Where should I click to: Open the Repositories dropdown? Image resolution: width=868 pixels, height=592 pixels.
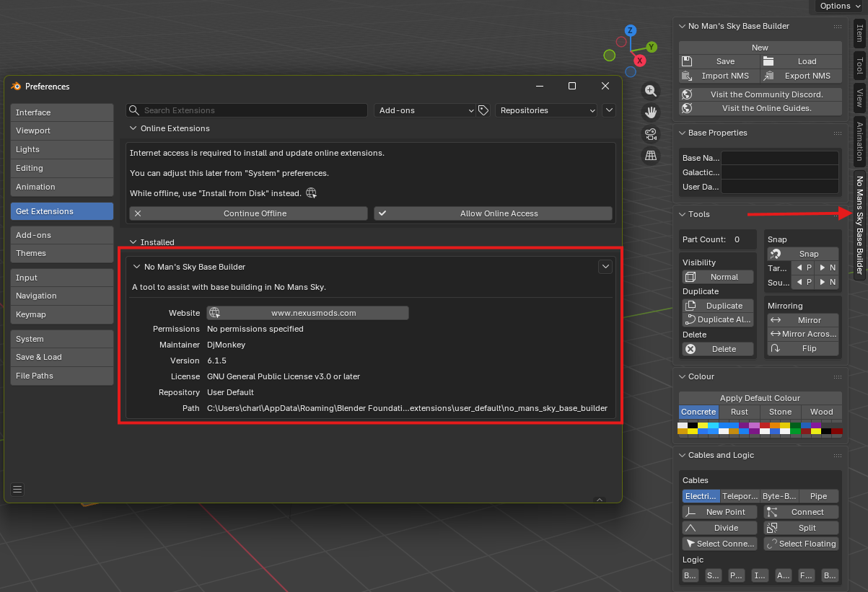tap(546, 110)
